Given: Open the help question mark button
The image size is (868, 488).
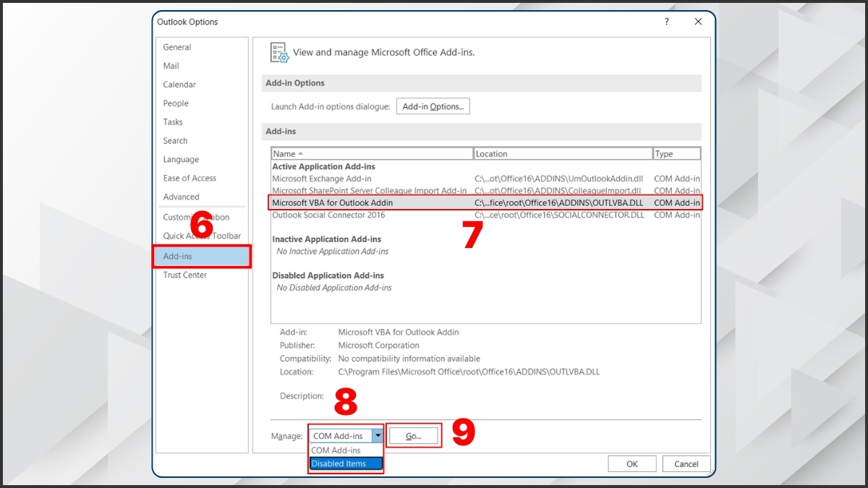Looking at the screenshot, I should click(x=667, y=22).
